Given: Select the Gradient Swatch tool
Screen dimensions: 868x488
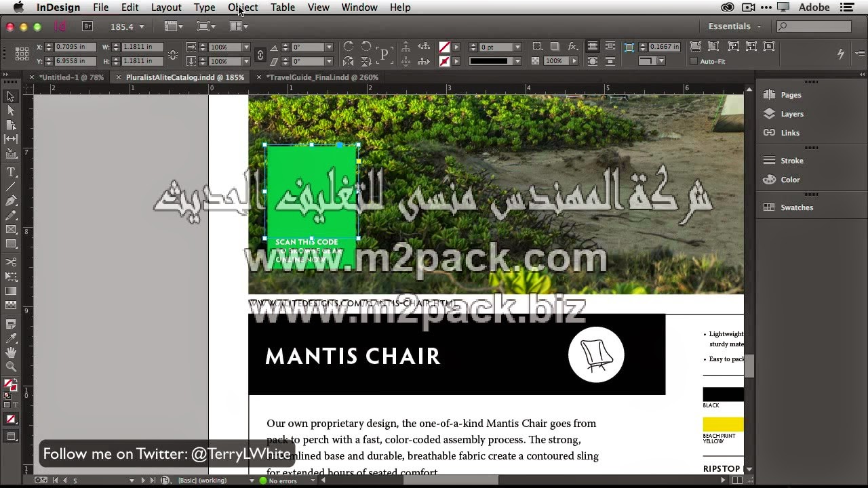Looking at the screenshot, I should coord(11,291).
